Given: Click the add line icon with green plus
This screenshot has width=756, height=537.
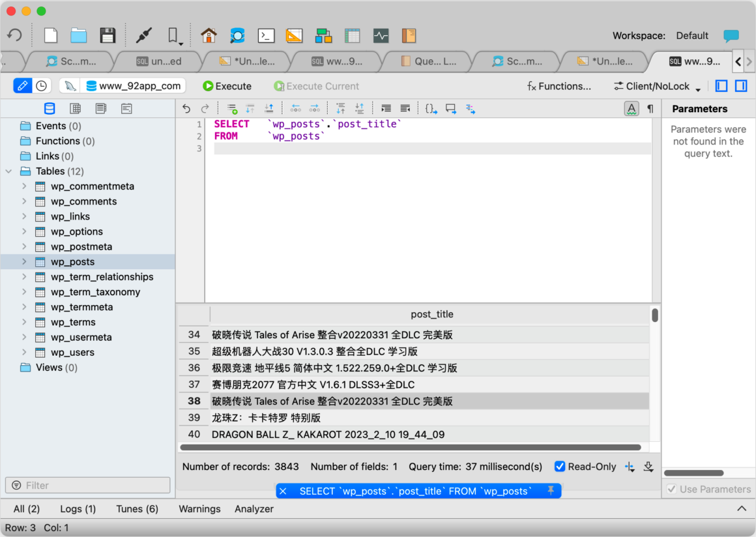Looking at the screenshot, I should (x=232, y=108).
